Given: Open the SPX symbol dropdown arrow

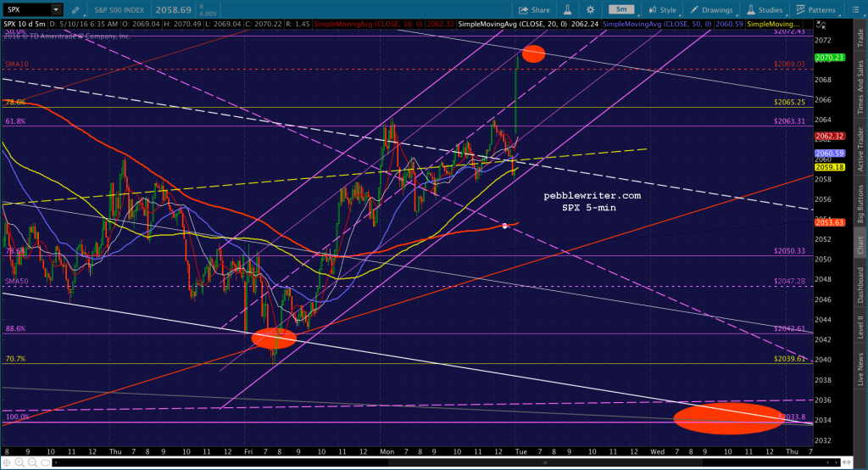Looking at the screenshot, I should pos(56,10).
